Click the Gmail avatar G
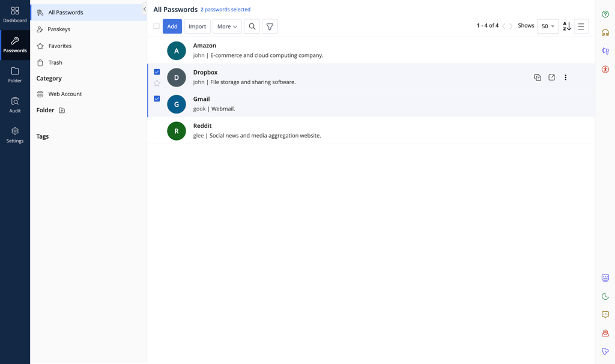The image size is (615, 364). [x=177, y=104]
